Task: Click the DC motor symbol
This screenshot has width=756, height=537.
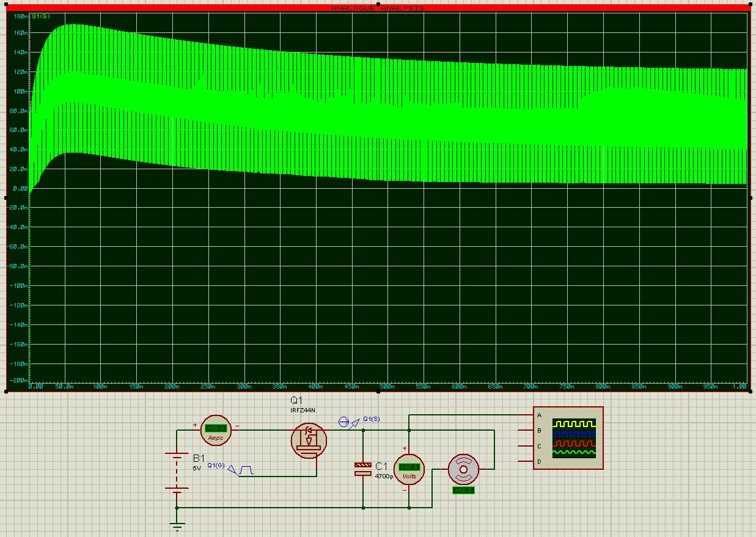Action: (463, 469)
